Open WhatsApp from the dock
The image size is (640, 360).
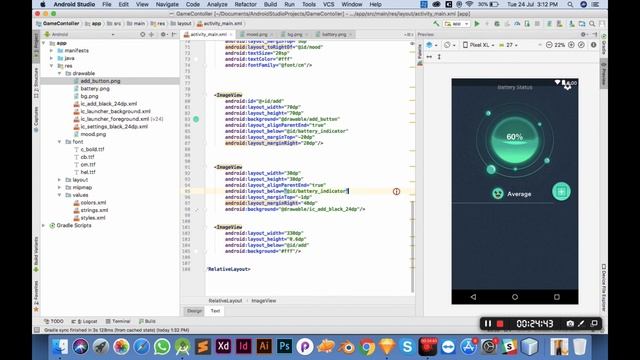pos(162,347)
